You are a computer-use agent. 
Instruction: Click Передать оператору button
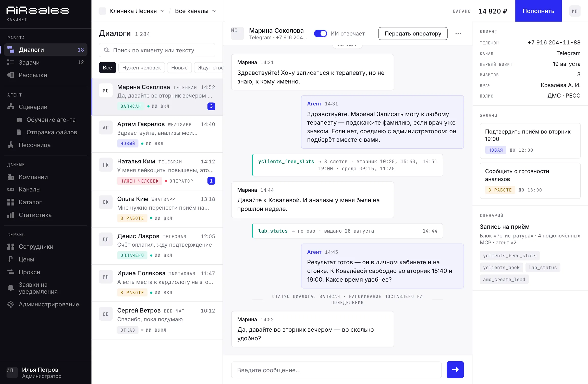(x=413, y=33)
